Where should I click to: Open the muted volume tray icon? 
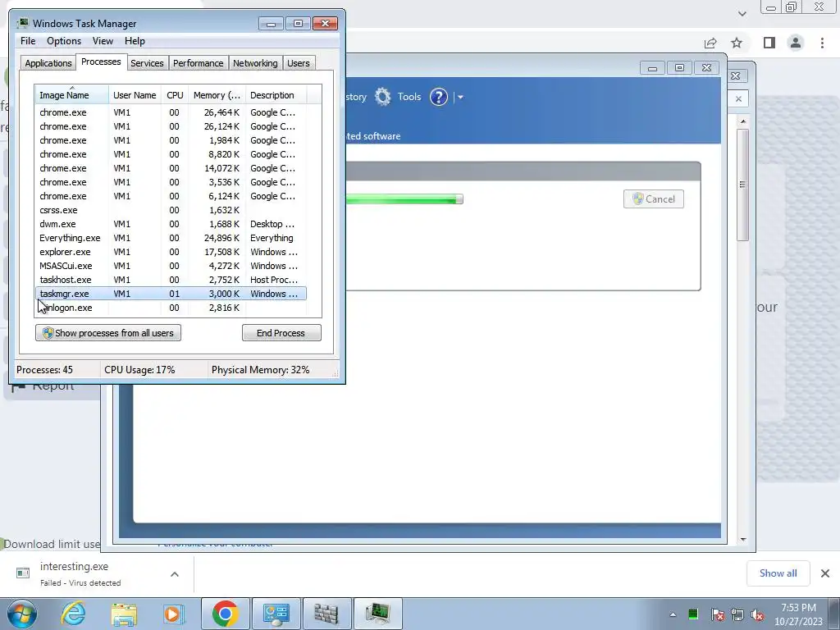757,614
